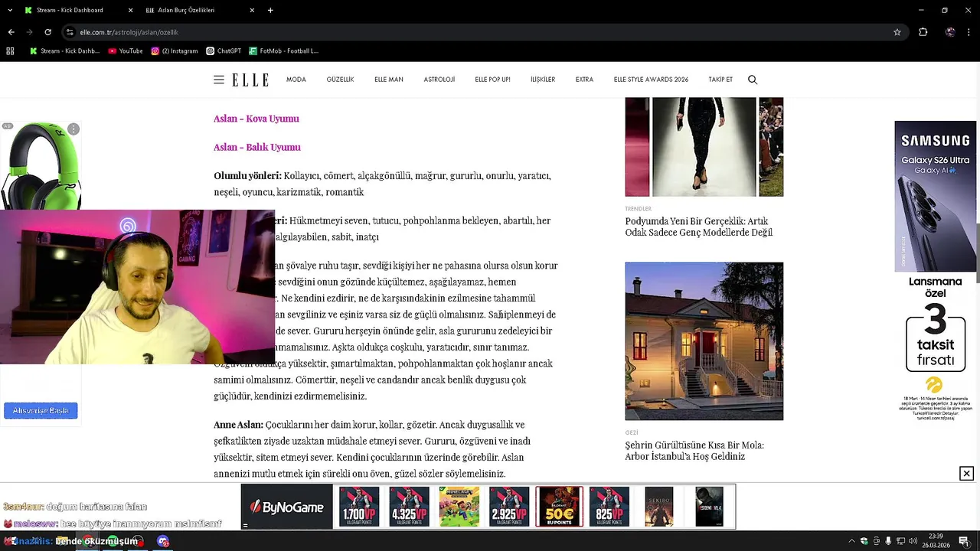Open the Instagram bookmark
The image size is (980, 551).
pyautogui.click(x=175, y=51)
